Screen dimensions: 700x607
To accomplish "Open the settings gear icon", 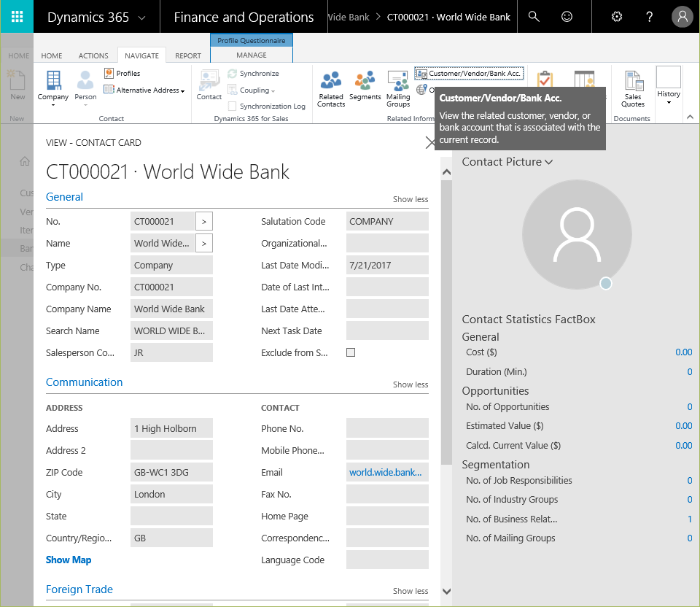I will click(617, 17).
